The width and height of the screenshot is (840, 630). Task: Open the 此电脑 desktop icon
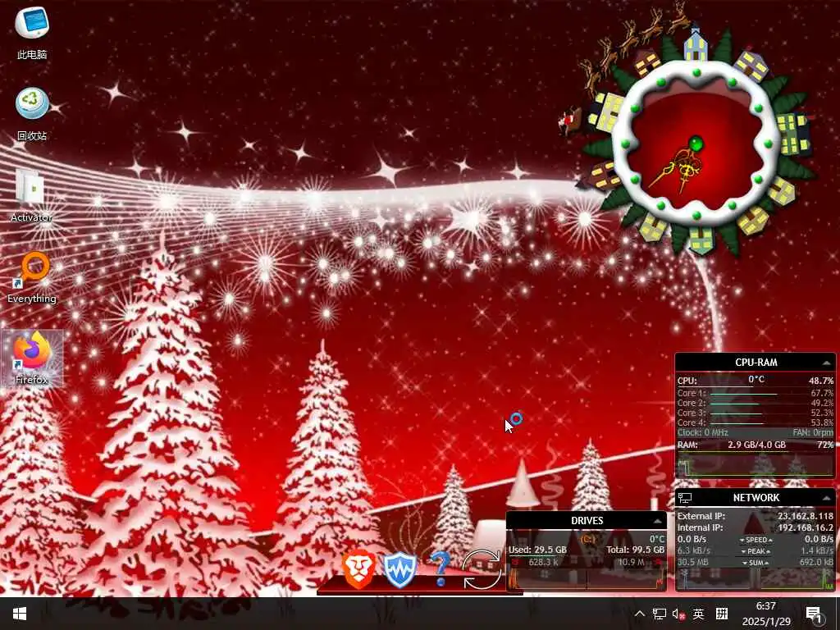pyautogui.click(x=32, y=32)
